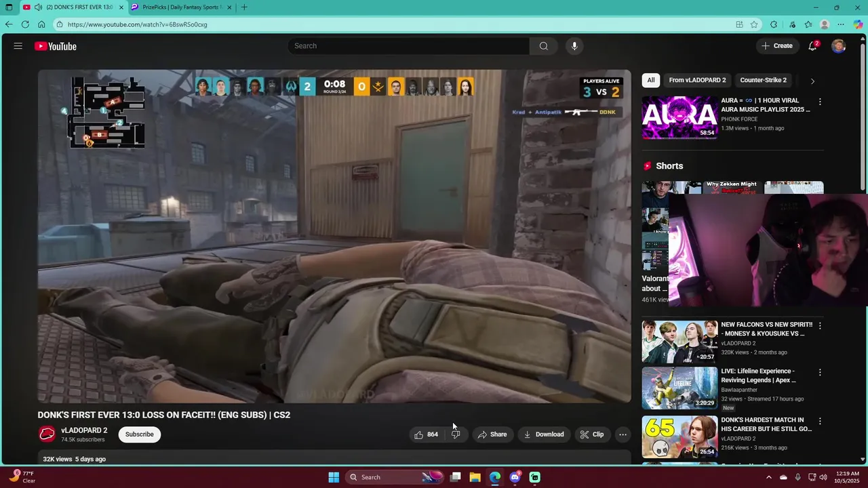
Task: Open options for NEW FALCONS VS NEW SPIRIT video
Action: tap(820, 326)
